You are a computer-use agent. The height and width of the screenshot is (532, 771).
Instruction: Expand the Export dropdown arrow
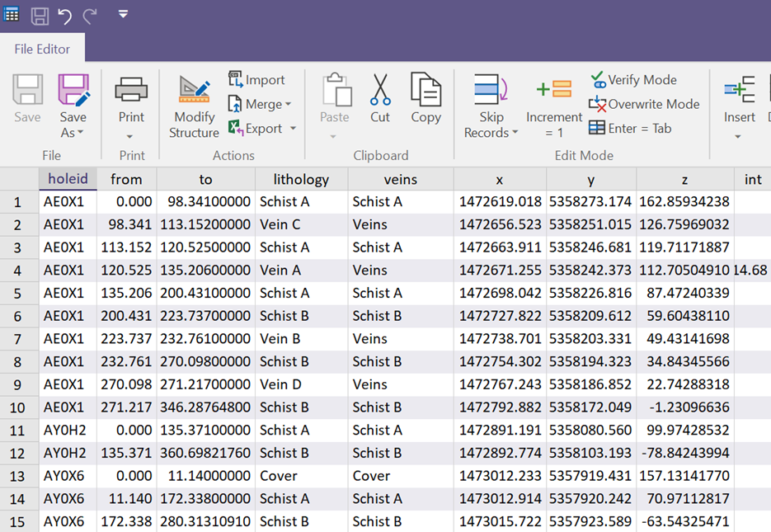tap(293, 129)
